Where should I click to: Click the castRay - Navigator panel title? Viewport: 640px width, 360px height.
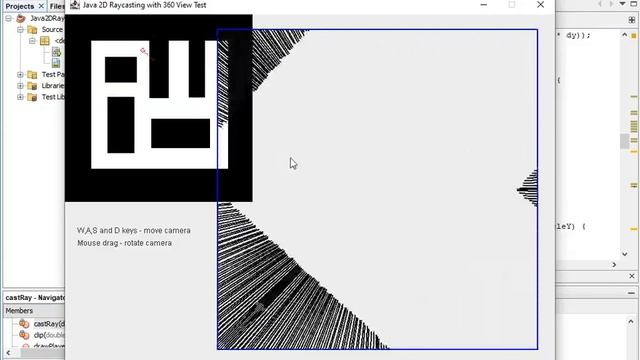coord(35,298)
